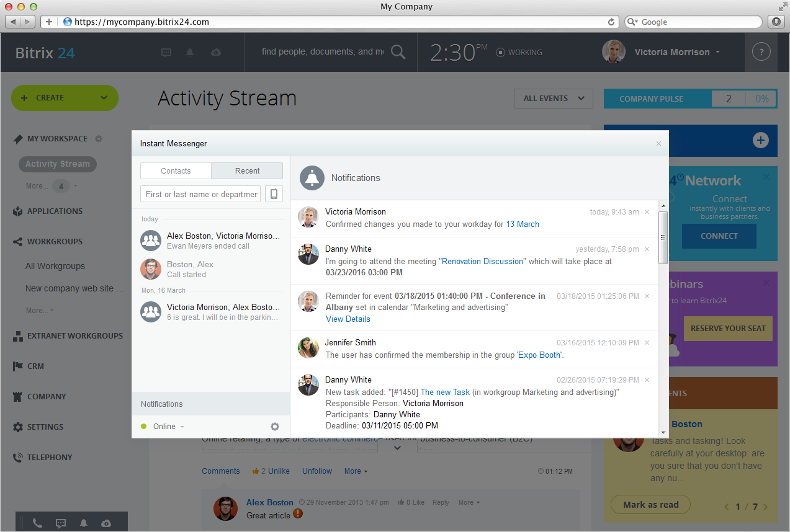This screenshot has width=790, height=532.
Task: Click the mobile phone icon beside contact search
Action: [x=274, y=194]
